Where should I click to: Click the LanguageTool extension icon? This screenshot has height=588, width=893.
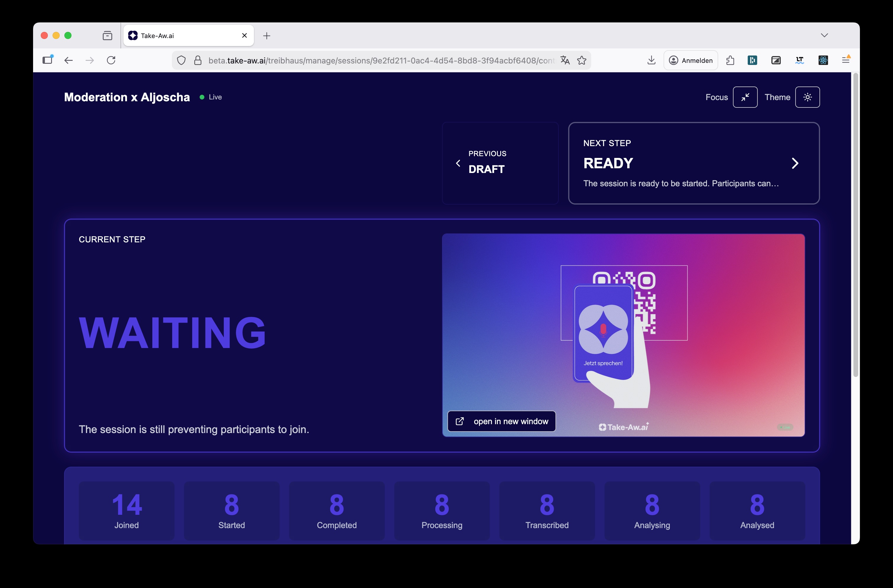pos(799,60)
